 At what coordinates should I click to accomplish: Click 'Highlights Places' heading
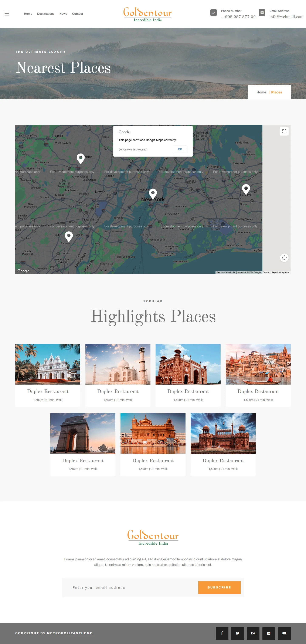(x=153, y=316)
